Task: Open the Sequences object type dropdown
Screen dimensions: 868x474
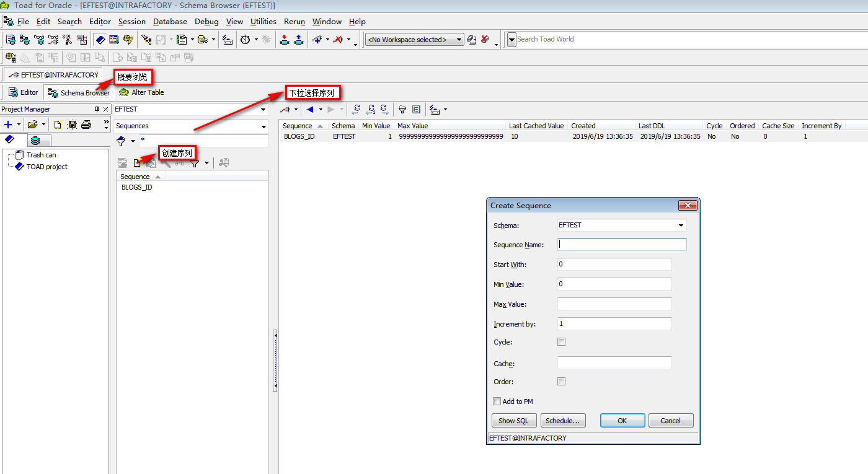Action: pos(263,126)
